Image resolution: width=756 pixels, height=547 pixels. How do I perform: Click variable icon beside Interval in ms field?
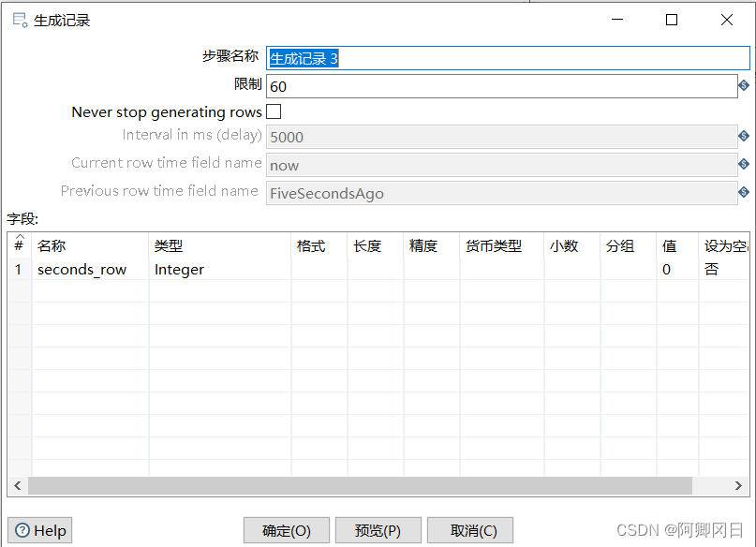pyautogui.click(x=744, y=137)
